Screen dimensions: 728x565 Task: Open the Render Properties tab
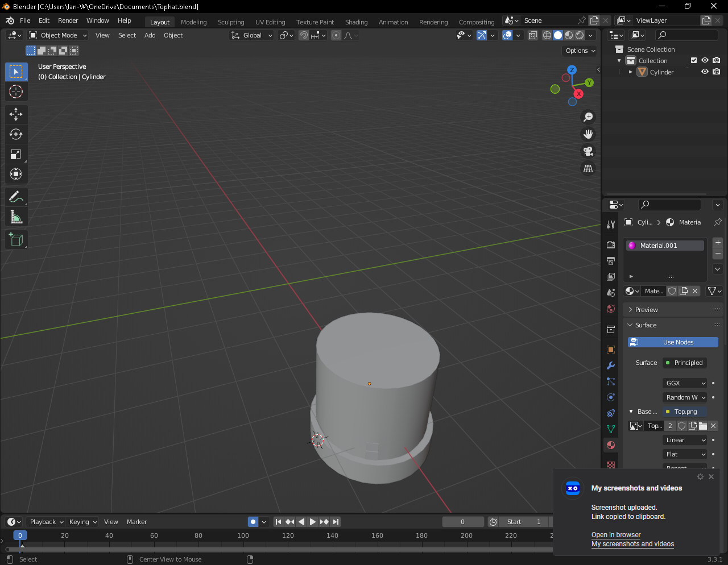(610, 244)
